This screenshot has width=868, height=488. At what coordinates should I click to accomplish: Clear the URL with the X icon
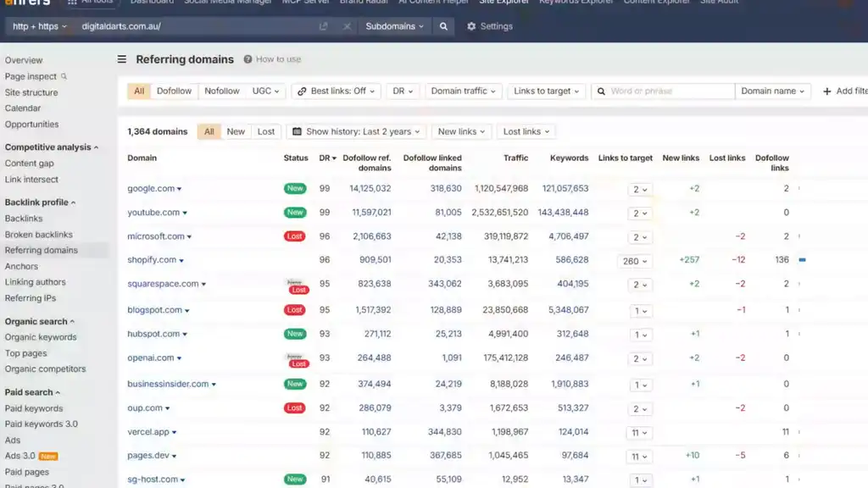(x=347, y=26)
